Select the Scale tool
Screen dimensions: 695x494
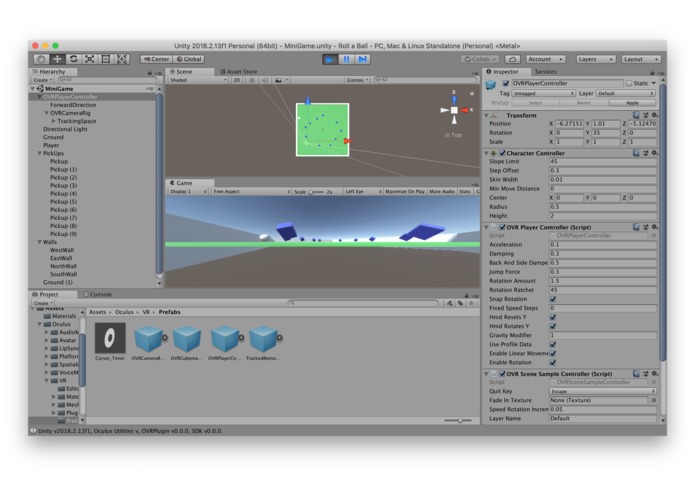[90, 59]
